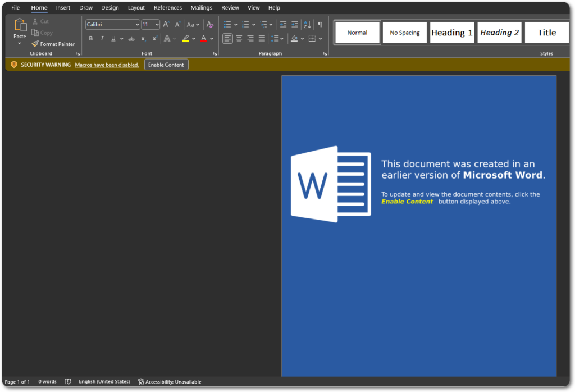Expand the bullet list style dropdown
The width and height of the screenshot is (575, 392).
(x=236, y=25)
